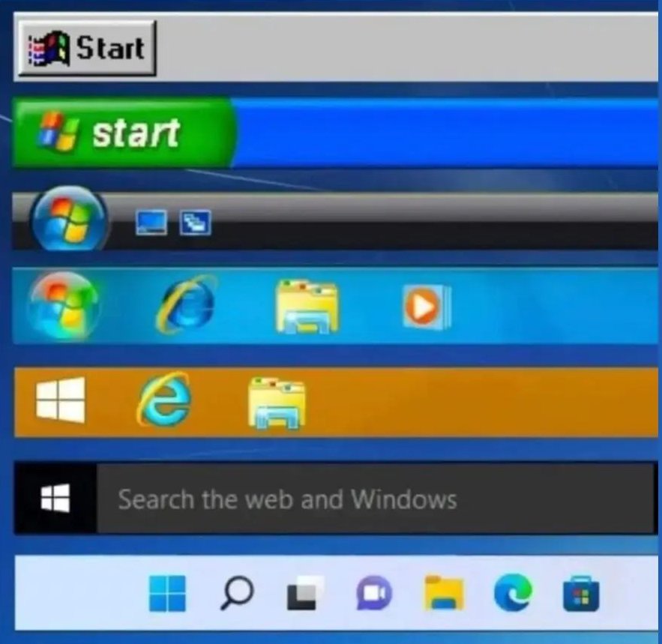Open Task View in Windows 11 taskbar
The height and width of the screenshot is (644, 662).
pyautogui.click(x=305, y=593)
